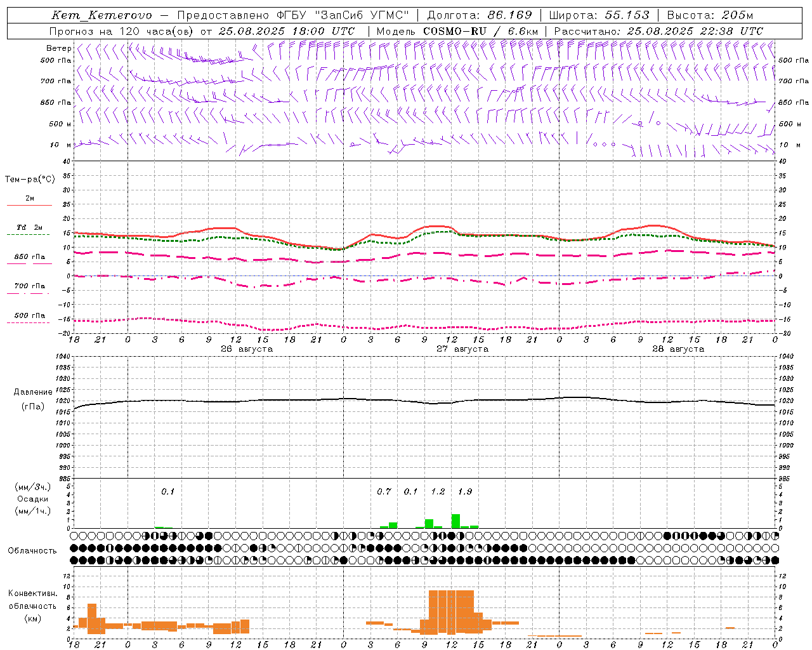Click the 27 августа date marker
This screenshot has height=650, width=812.
[x=462, y=349]
